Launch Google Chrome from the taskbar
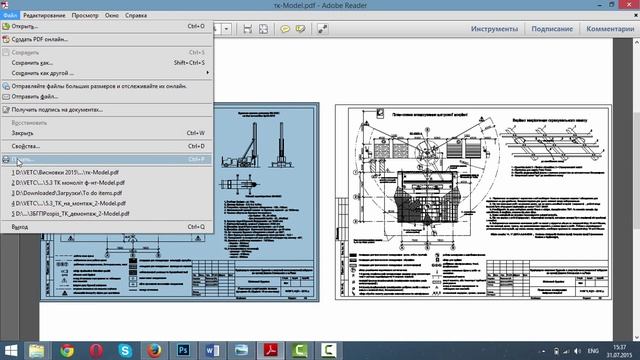640x360 pixels. pyautogui.click(x=67, y=351)
